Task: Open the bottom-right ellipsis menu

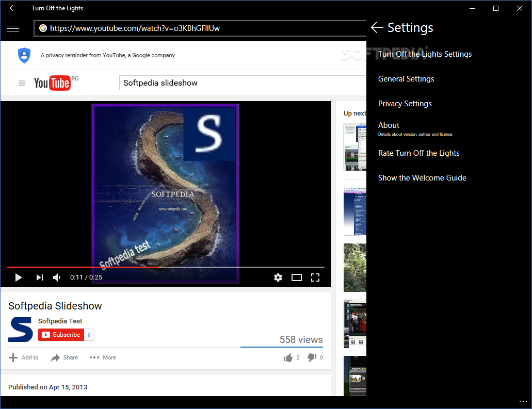Action: [523, 401]
